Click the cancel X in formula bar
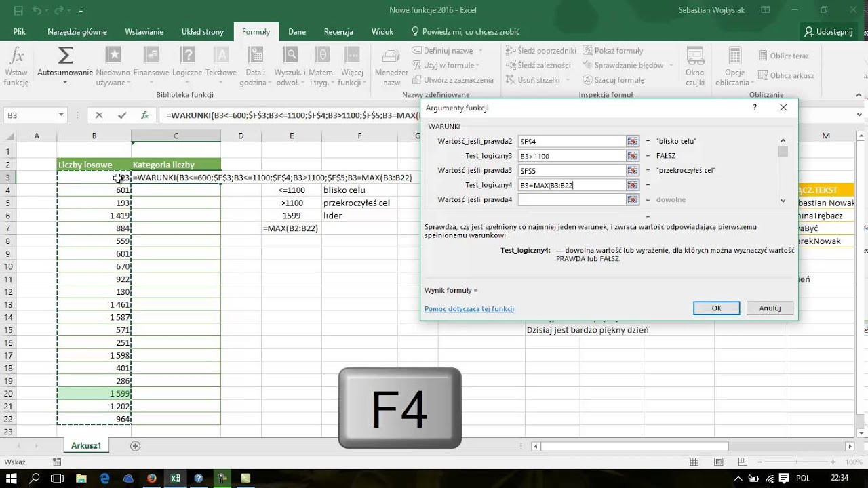Image resolution: width=868 pixels, height=488 pixels. [x=99, y=115]
